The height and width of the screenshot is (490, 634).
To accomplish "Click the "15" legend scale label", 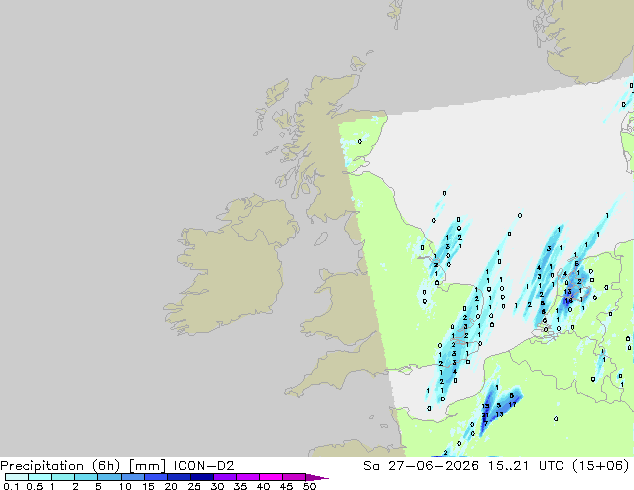I will (x=148, y=486).
